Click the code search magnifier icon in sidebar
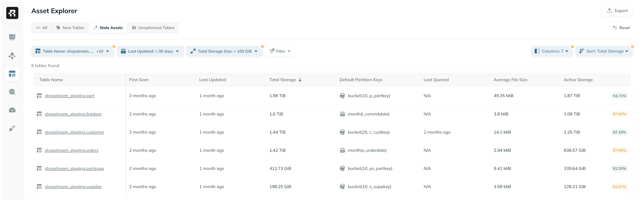The image size is (644, 200). pos(12,92)
